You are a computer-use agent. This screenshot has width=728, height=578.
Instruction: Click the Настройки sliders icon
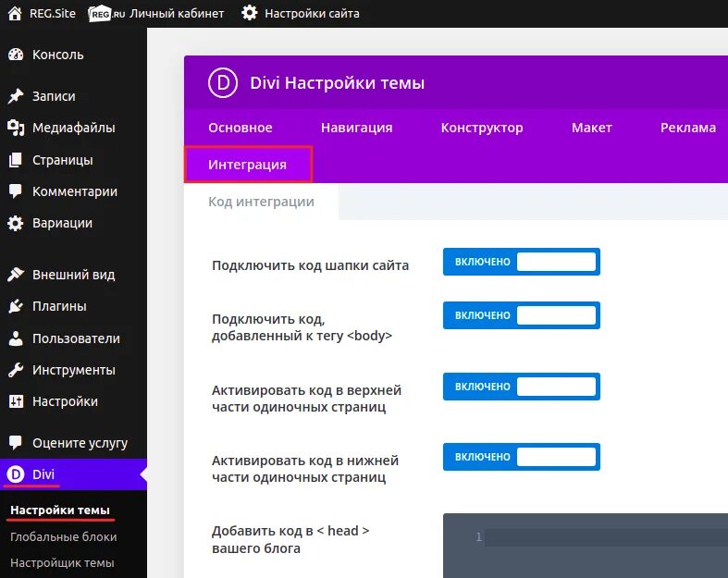[16, 401]
